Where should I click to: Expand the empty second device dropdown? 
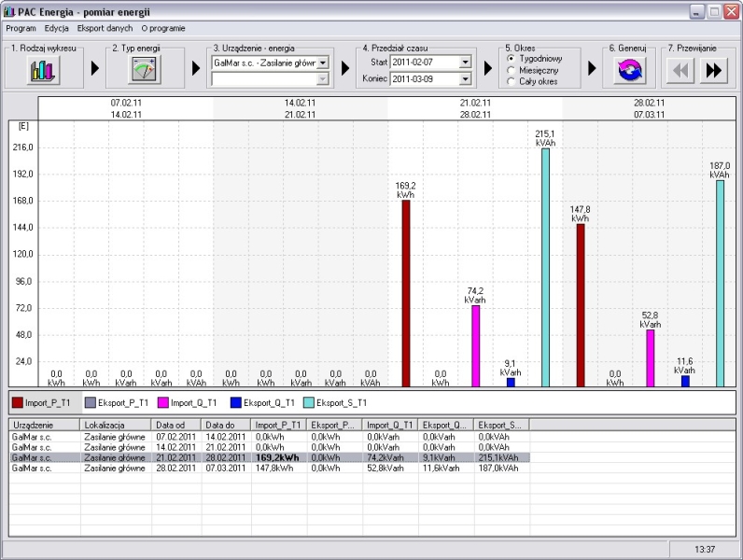point(322,79)
